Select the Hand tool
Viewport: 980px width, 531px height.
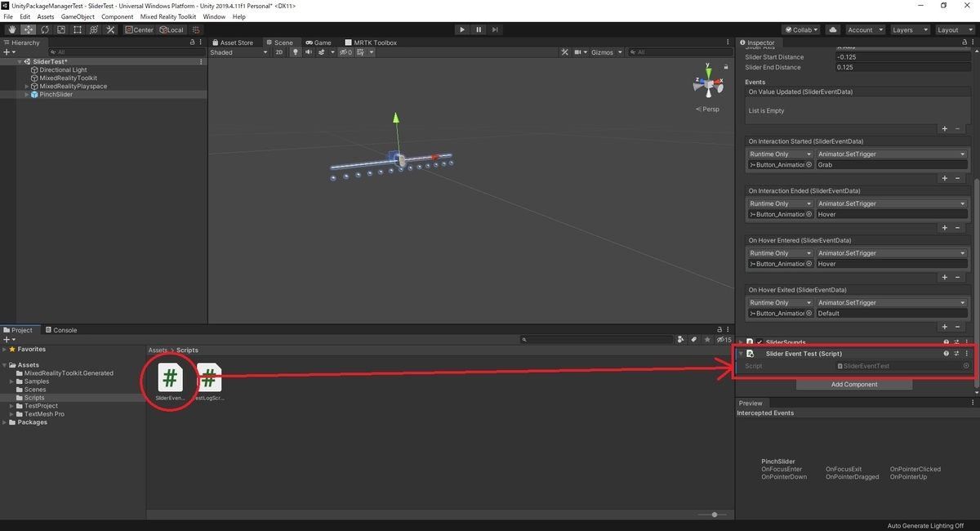coord(11,29)
